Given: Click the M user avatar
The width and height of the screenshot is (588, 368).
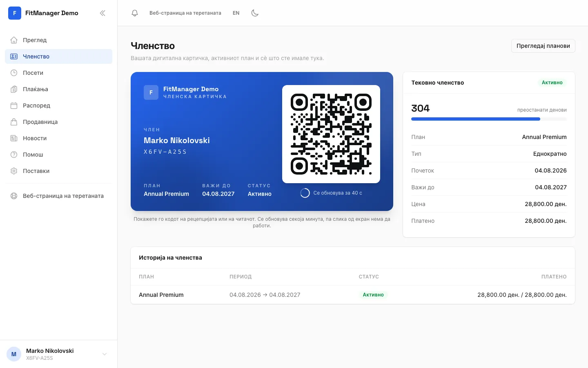Looking at the screenshot, I should (x=14, y=354).
